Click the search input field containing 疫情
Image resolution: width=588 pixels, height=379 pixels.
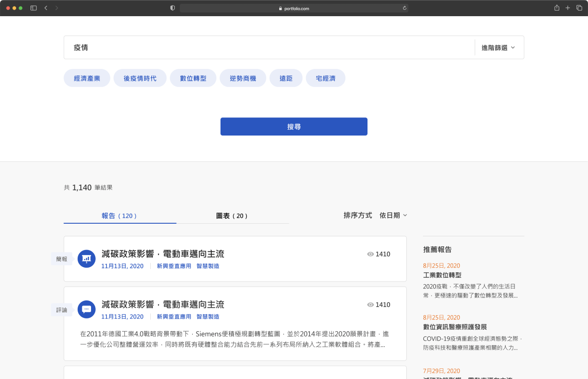268,48
